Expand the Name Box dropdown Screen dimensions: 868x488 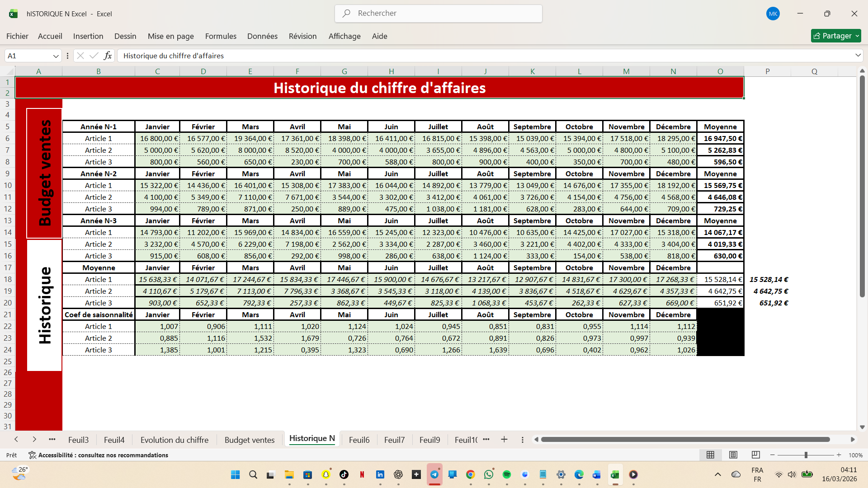coord(56,56)
